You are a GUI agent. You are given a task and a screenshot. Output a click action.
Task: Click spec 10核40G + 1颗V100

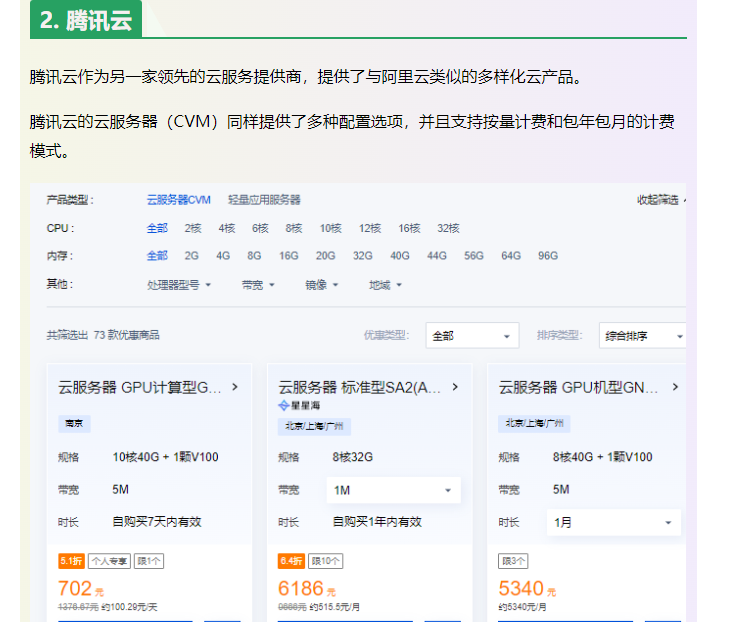pyautogui.click(x=165, y=457)
